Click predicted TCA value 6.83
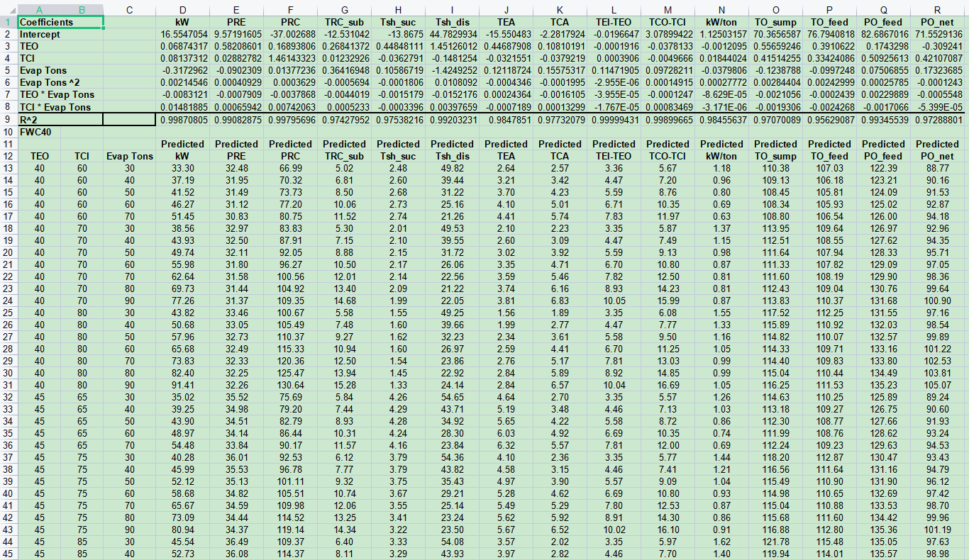 [560, 301]
